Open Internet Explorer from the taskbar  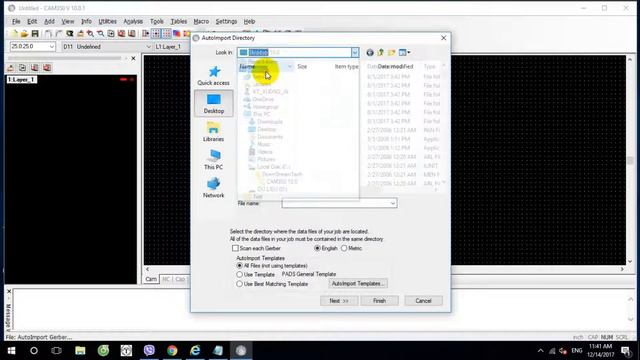click(195, 351)
